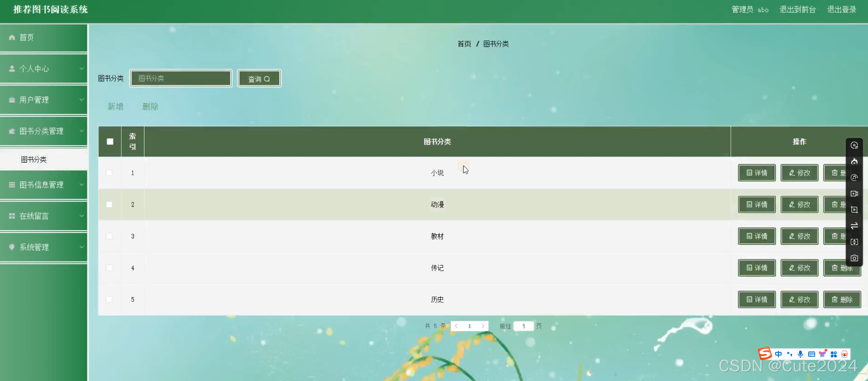868x381 pixels.
Task: Open the IME soft keyboard icon
Action: coord(812,354)
